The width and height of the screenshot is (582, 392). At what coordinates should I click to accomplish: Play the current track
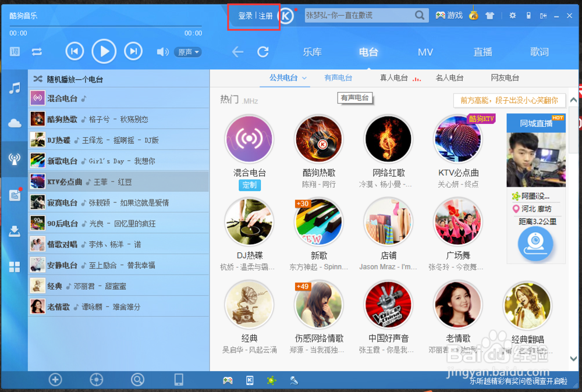pos(104,51)
